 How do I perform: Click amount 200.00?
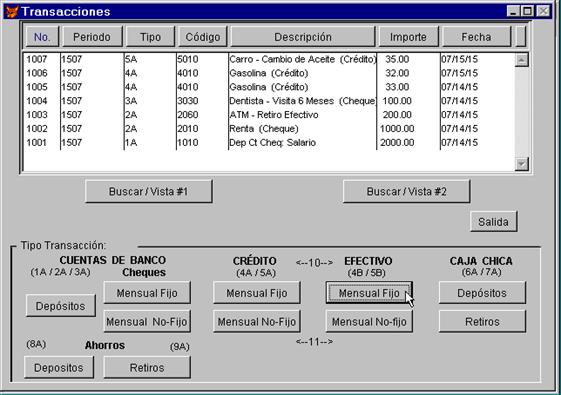(x=397, y=115)
